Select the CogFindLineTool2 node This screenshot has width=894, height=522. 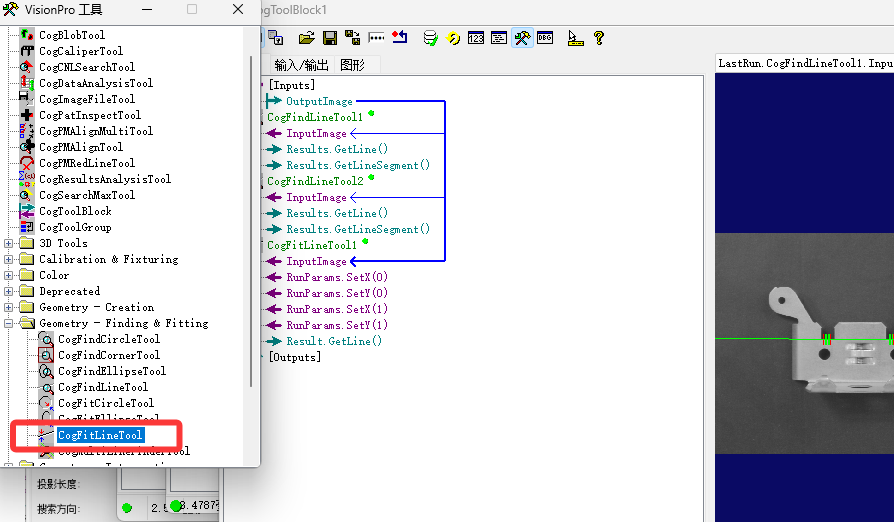(x=315, y=181)
